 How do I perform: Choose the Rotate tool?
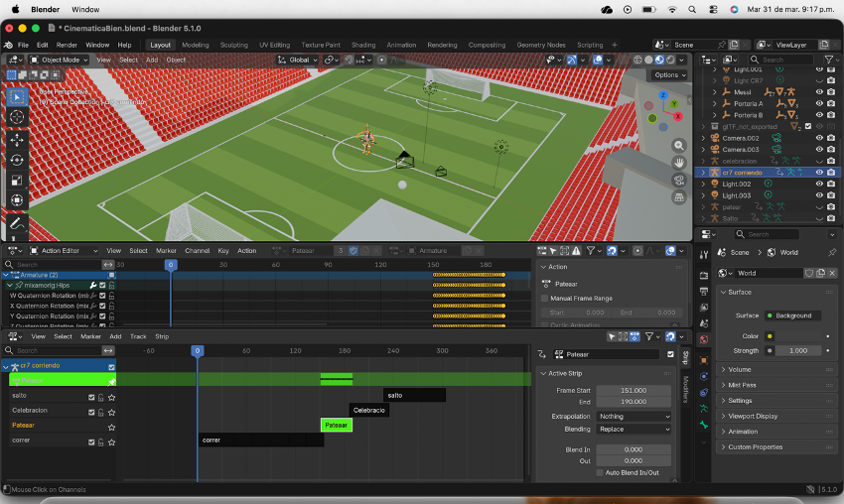point(17,159)
